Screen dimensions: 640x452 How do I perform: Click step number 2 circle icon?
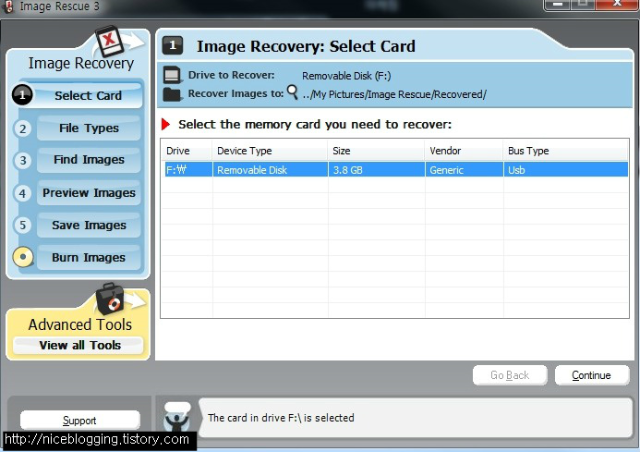coord(22,129)
